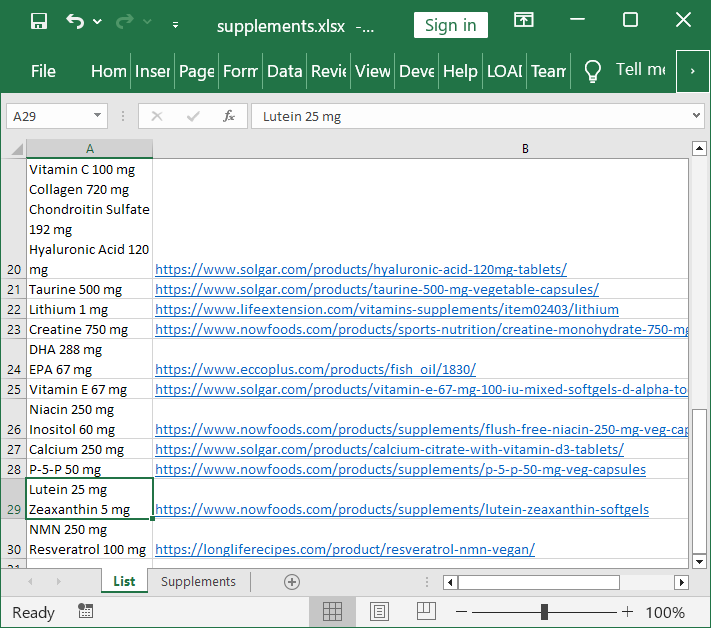
Task: Expand the formula bar chevron
Action: (696, 116)
